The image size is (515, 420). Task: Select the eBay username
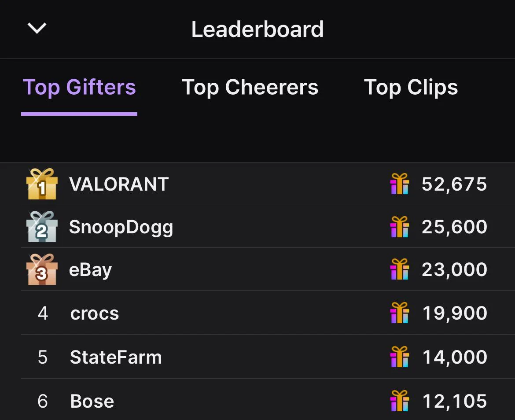click(x=90, y=270)
